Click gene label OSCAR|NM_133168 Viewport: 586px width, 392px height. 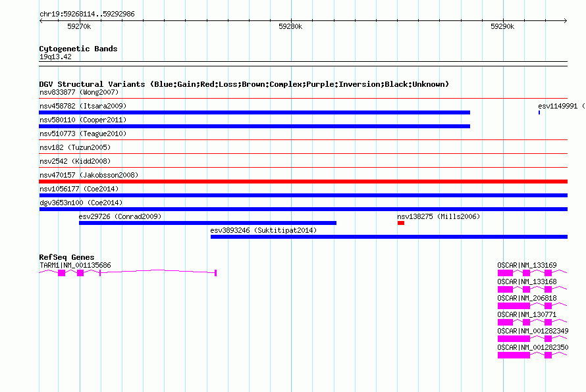point(527,282)
